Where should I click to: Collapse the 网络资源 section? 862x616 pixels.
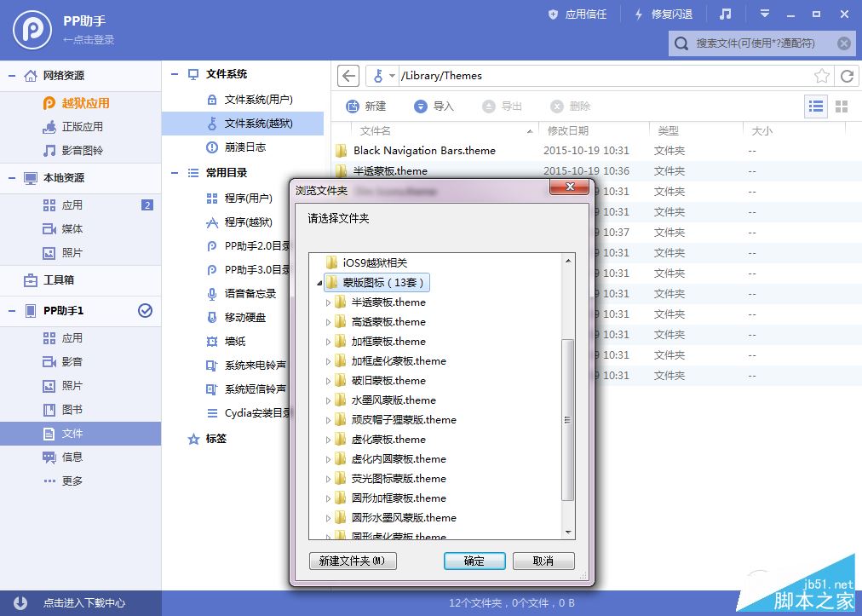pos(12,76)
